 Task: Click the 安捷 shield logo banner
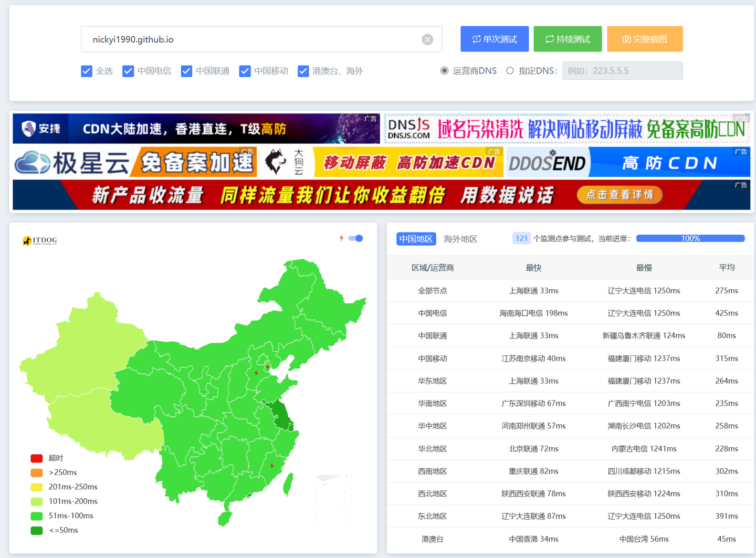(41, 129)
